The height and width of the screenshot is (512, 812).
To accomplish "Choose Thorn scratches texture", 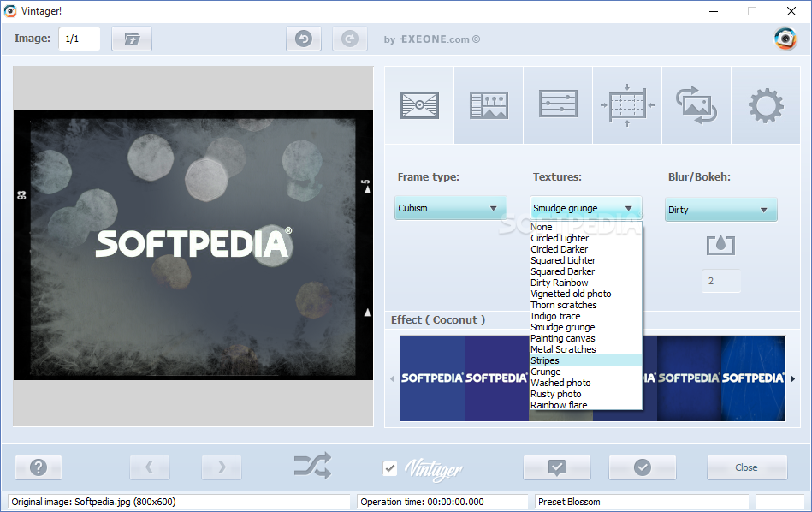I will 586,305.
